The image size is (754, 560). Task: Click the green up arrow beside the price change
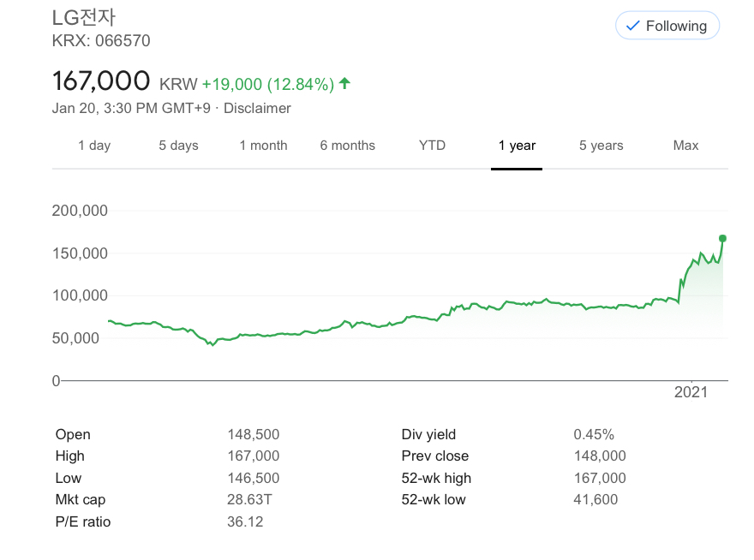[x=344, y=83]
